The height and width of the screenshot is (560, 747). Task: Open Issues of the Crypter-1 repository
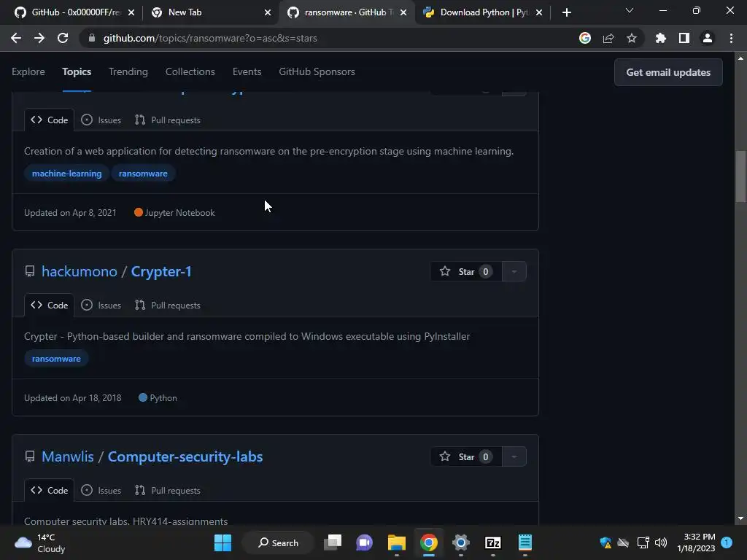[101, 306]
